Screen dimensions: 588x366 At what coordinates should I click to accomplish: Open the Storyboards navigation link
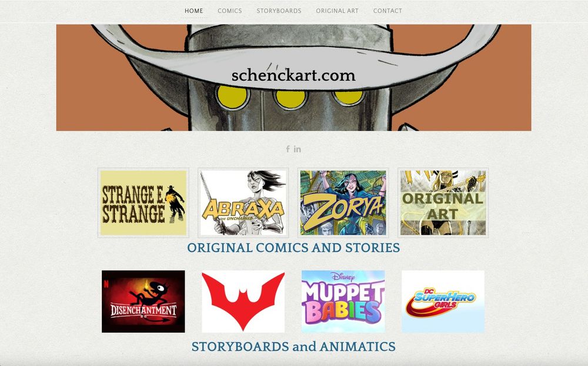coord(279,11)
